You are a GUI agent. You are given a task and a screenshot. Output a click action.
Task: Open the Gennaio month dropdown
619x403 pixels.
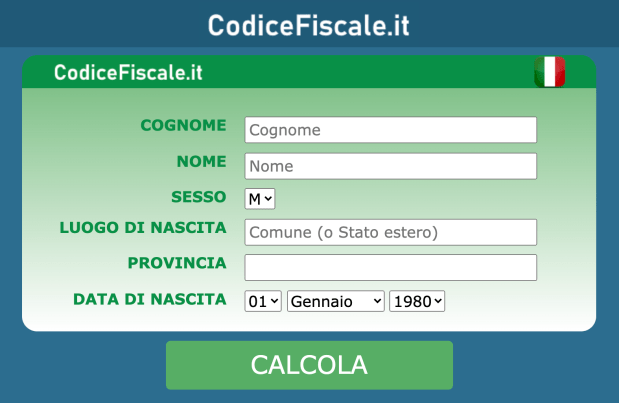coord(336,301)
